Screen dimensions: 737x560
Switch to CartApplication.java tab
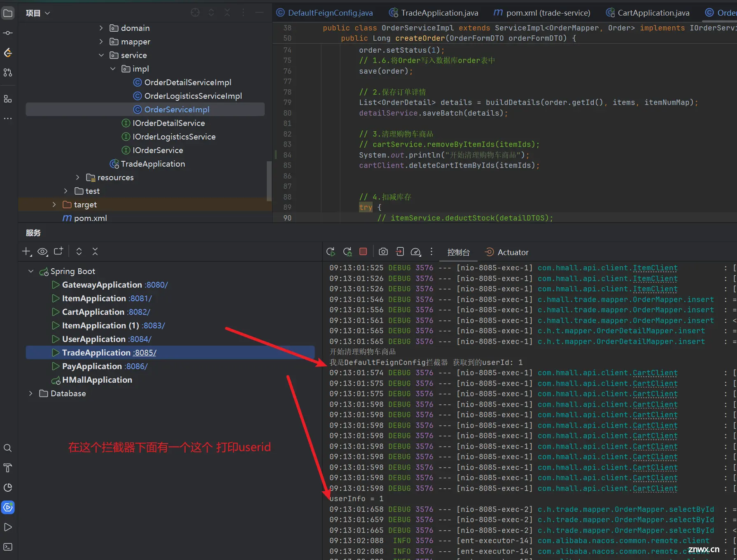648,13
